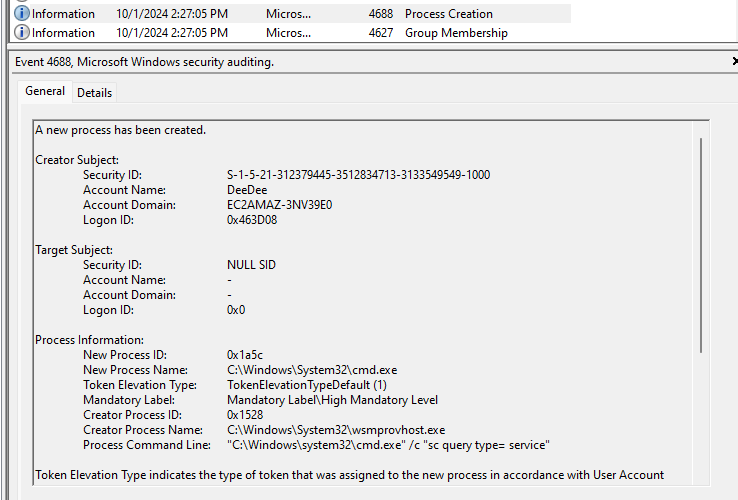This screenshot has height=500, width=738.
Task: Click the Security ID S-1-5-21 value
Action: tap(358, 175)
